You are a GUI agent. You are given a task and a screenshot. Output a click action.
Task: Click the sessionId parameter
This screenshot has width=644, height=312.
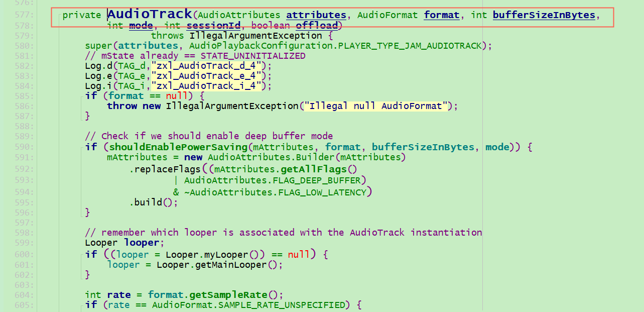click(214, 25)
